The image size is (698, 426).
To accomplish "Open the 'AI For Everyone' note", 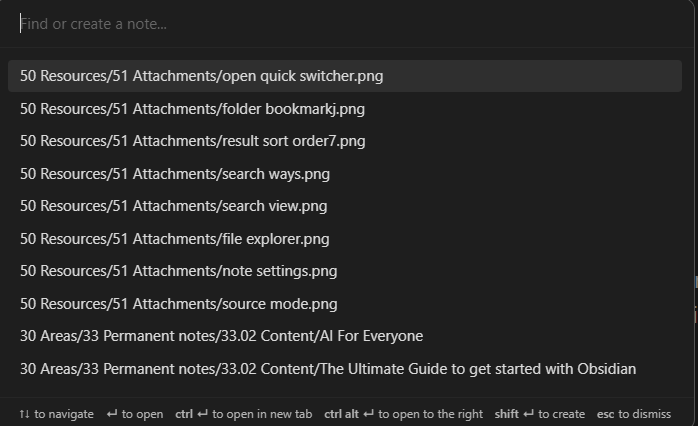I will click(222, 336).
